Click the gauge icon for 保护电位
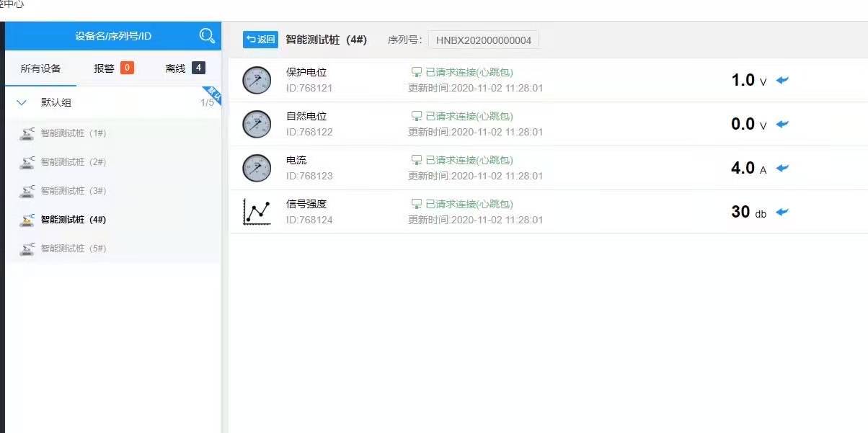868x433 pixels. tap(257, 80)
